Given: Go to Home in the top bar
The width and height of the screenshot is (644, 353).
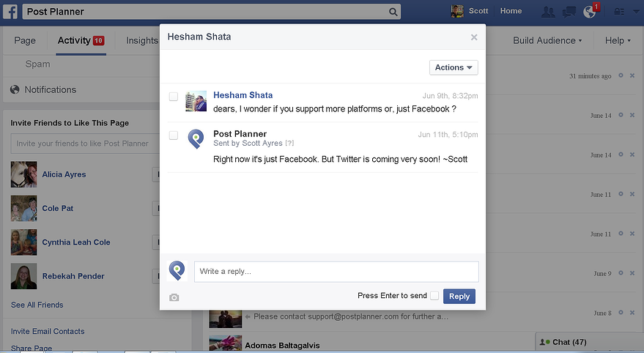Looking at the screenshot, I should [x=511, y=11].
